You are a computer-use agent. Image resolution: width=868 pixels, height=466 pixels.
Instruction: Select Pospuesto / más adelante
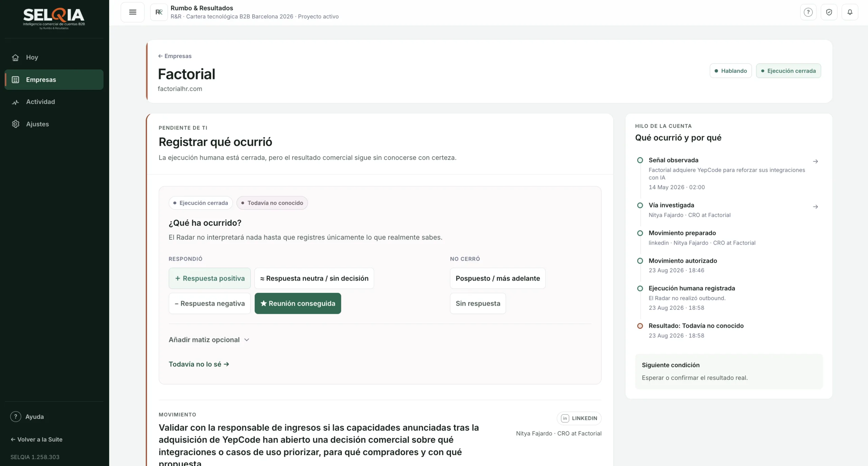[x=497, y=278]
